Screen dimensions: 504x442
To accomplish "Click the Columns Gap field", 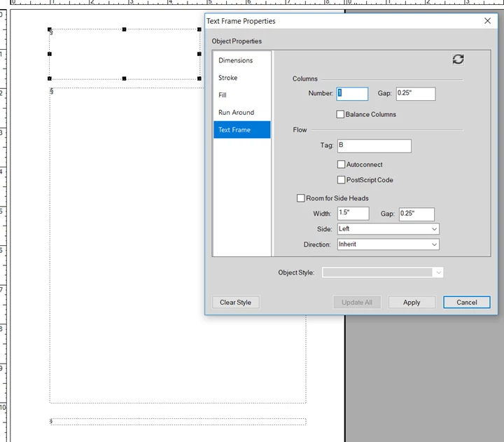I will [416, 94].
